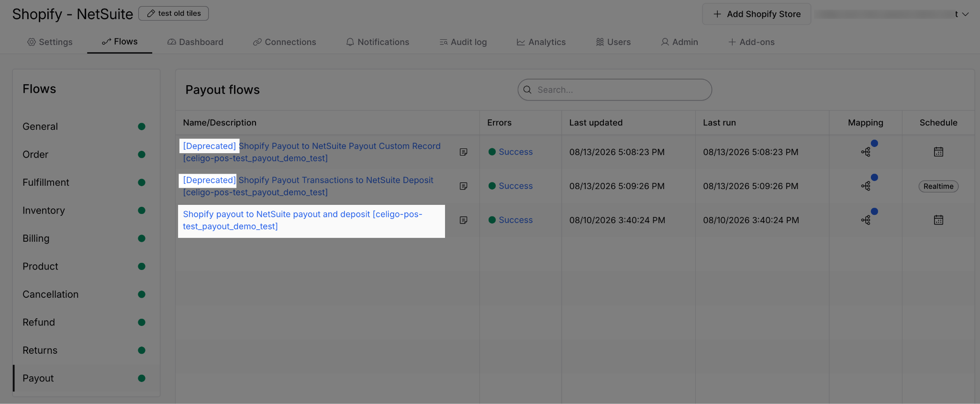This screenshot has width=980, height=404.
Task: Open mapping for payout and deposit flow
Action: [x=866, y=220]
